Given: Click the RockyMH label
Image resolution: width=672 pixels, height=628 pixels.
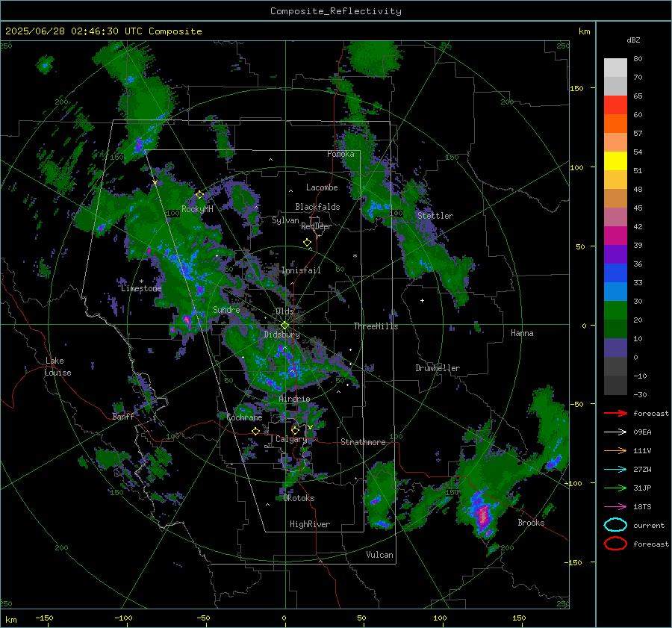Looking at the screenshot, I should tap(197, 209).
